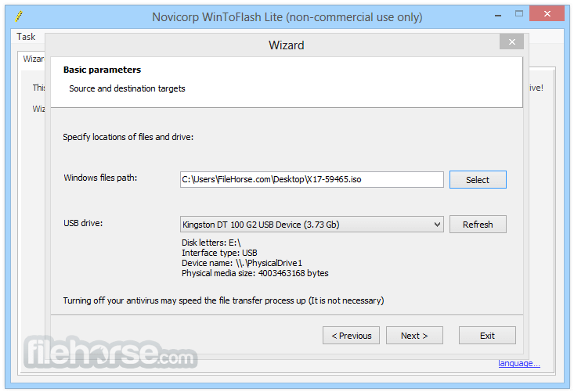574x392 pixels.
Task: Click the 'Device name: \\.\PhysicalDrive1' text
Action: (x=242, y=263)
